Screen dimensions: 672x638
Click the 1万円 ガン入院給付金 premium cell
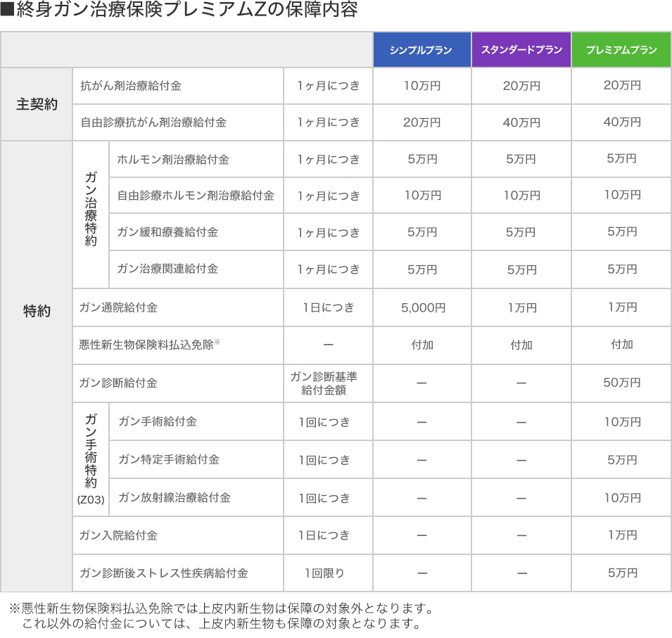tap(622, 535)
